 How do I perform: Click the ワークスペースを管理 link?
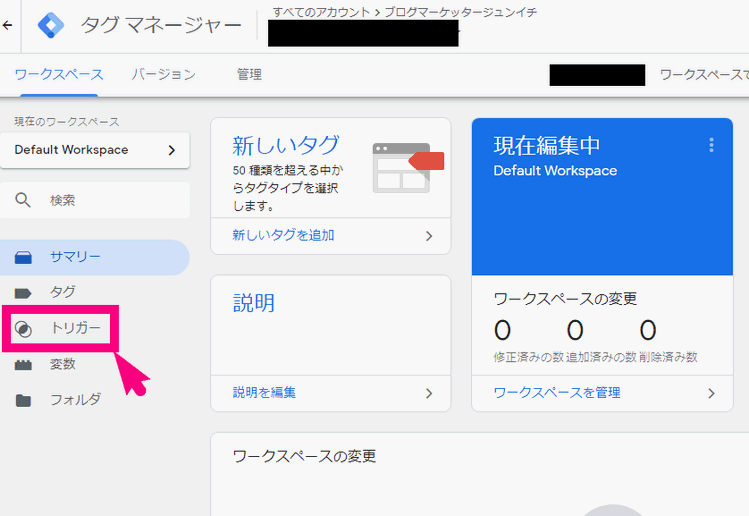557,393
